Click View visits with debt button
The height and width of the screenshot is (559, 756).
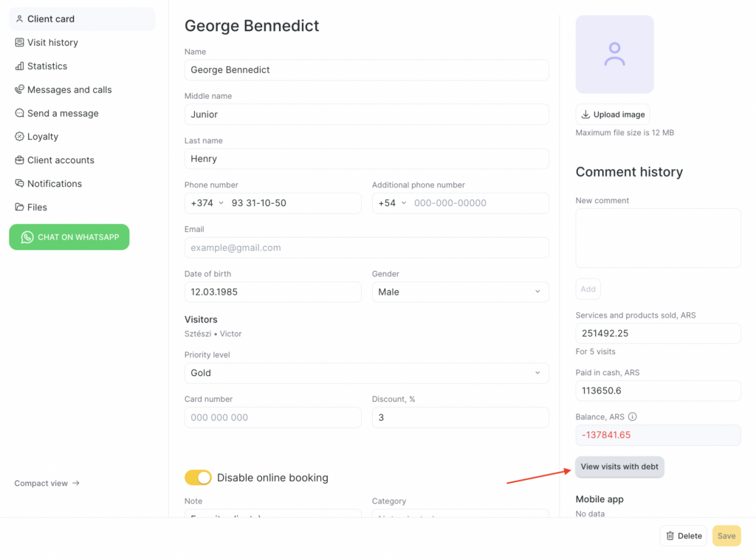[x=619, y=467]
